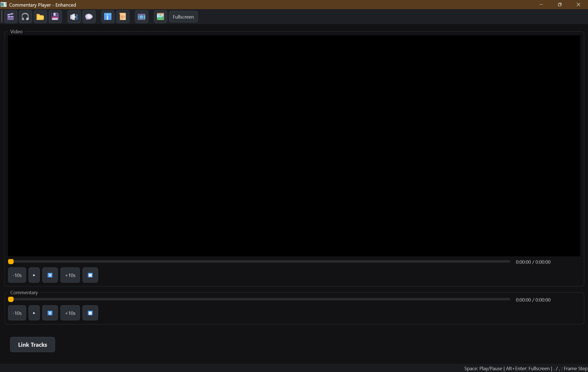Image resolution: width=588 pixels, height=372 pixels.
Task: Click the status bar shortcut hints text
Action: pyautogui.click(x=526, y=368)
